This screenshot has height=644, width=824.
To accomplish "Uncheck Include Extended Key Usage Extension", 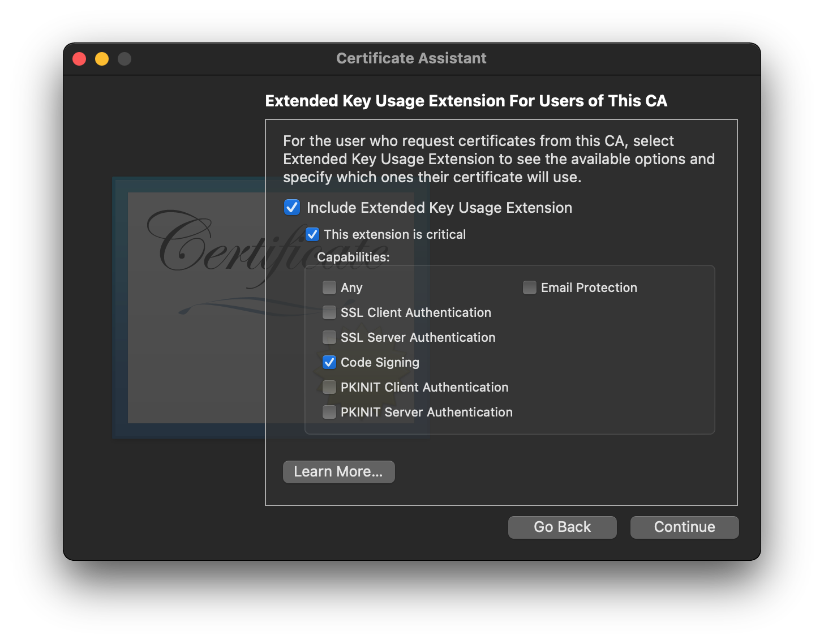I will pyautogui.click(x=292, y=208).
